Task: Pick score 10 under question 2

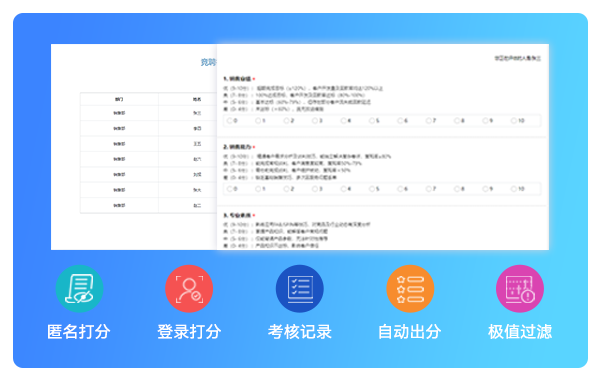Action: 514,189
